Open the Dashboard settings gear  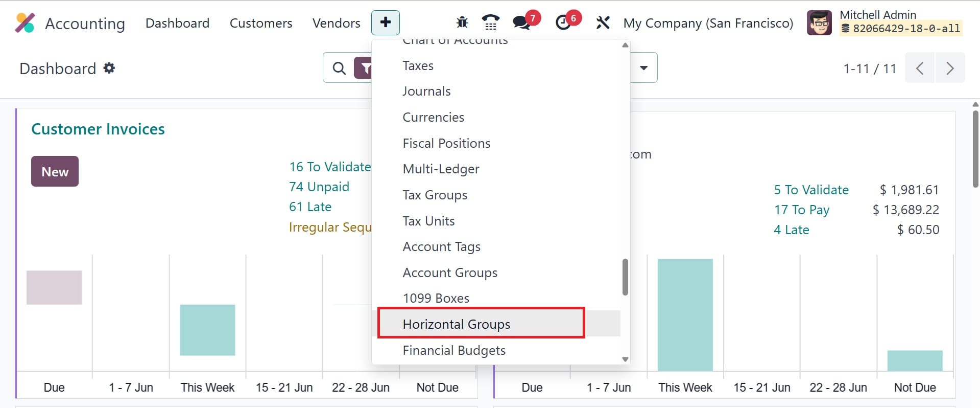coord(109,68)
